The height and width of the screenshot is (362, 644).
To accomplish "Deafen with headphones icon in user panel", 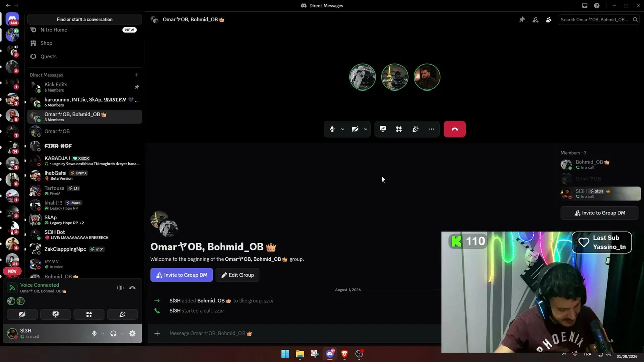I will 113,333.
